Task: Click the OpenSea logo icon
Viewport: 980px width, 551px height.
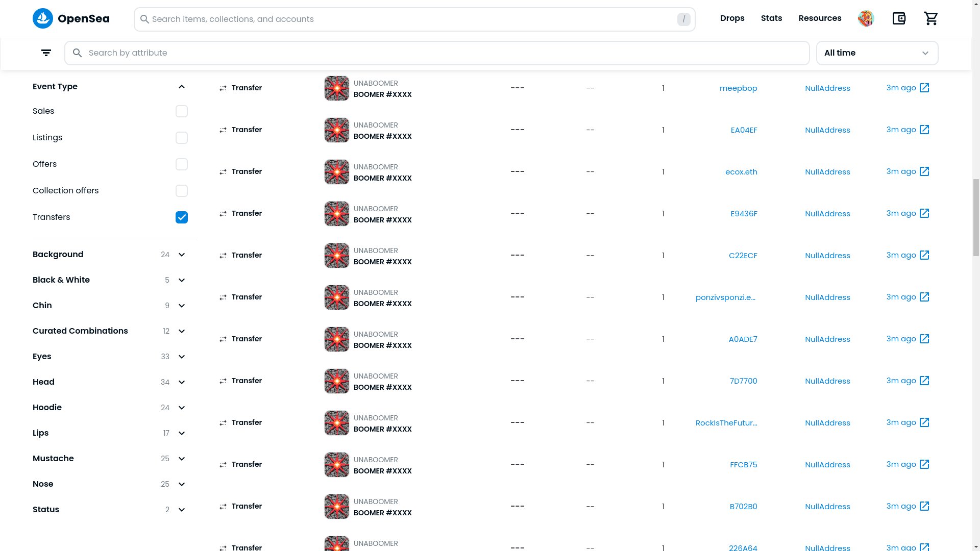Action: pos(43,19)
